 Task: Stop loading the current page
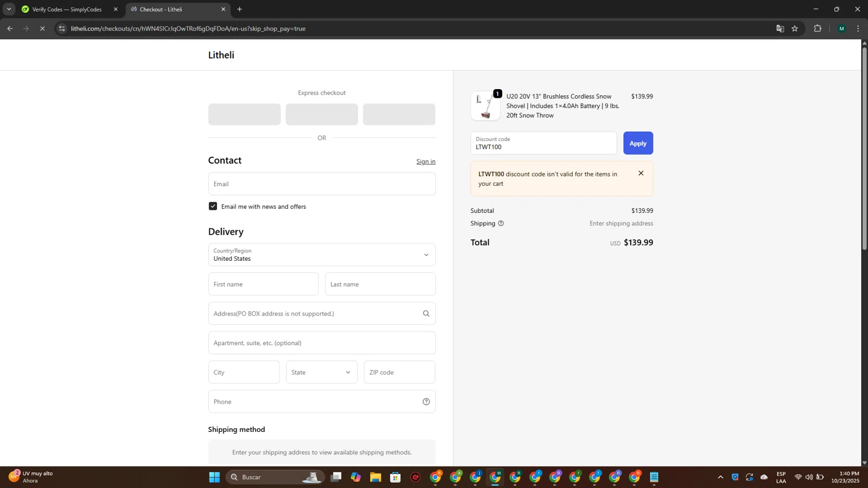pos(42,28)
